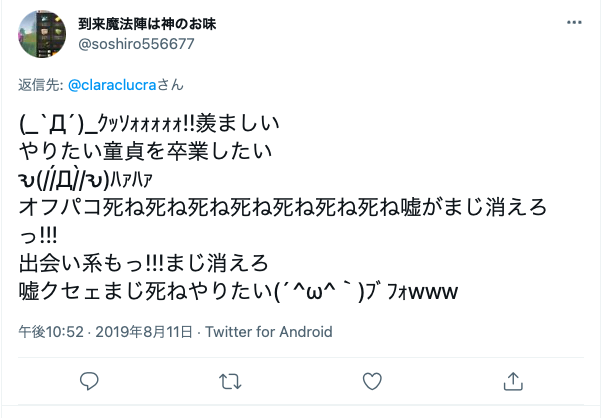Viewport: 610px width, 418px height.
Task: Click the @soshiro556677 handle
Action: (x=136, y=44)
